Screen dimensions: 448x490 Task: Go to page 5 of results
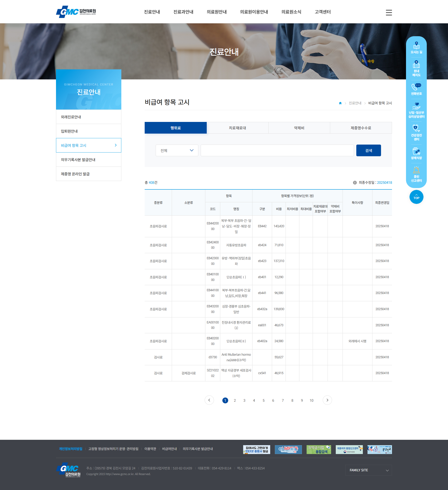263,400
